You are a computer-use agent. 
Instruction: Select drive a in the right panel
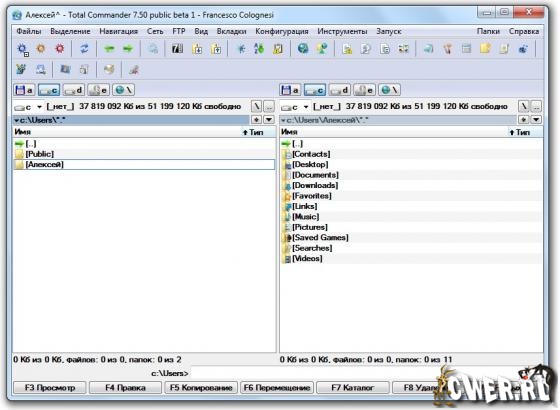pos(290,90)
